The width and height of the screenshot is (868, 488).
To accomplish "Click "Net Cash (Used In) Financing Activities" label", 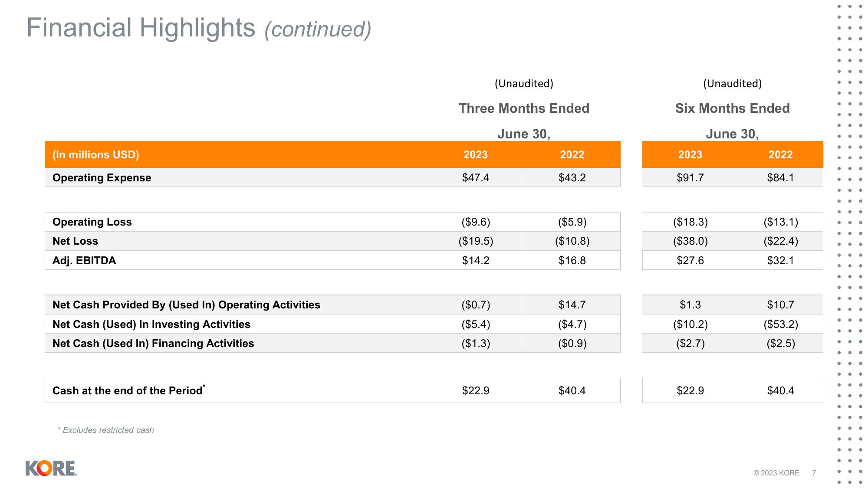I will [153, 344].
